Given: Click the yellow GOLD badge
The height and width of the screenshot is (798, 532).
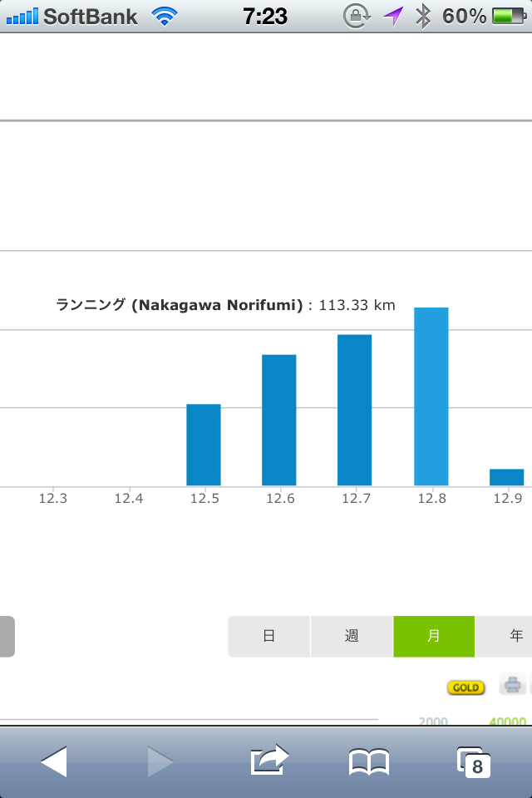Looking at the screenshot, I should coord(465,687).
